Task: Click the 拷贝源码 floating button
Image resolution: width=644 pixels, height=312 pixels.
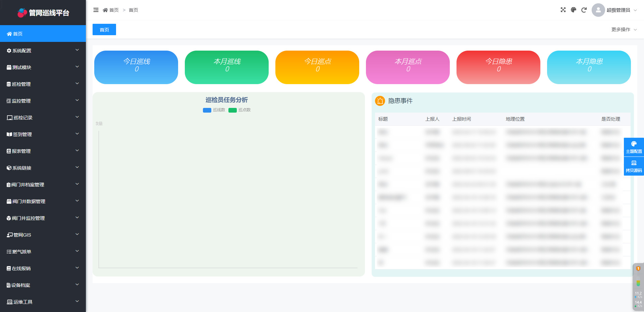Action: tap(634, 166)
